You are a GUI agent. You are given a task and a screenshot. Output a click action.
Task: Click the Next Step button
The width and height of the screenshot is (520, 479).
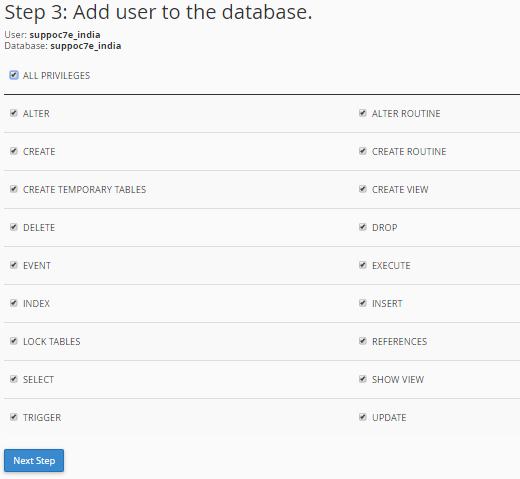tap(34, 460)
